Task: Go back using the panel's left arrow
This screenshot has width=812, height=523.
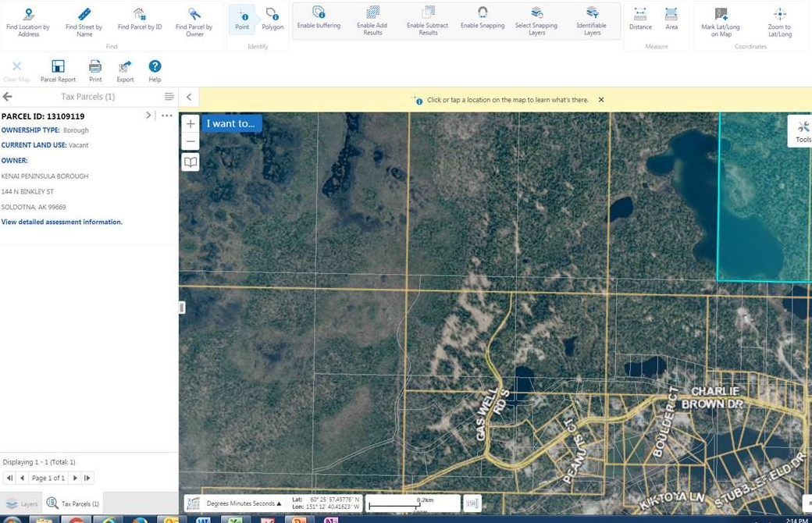Action: [7, 96]
